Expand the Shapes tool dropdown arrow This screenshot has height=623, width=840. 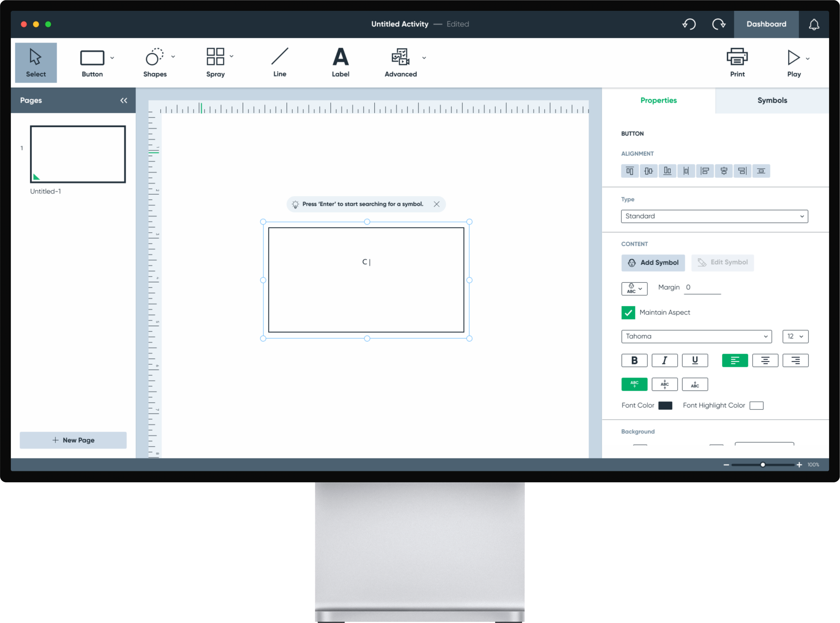tap(173, 57)
